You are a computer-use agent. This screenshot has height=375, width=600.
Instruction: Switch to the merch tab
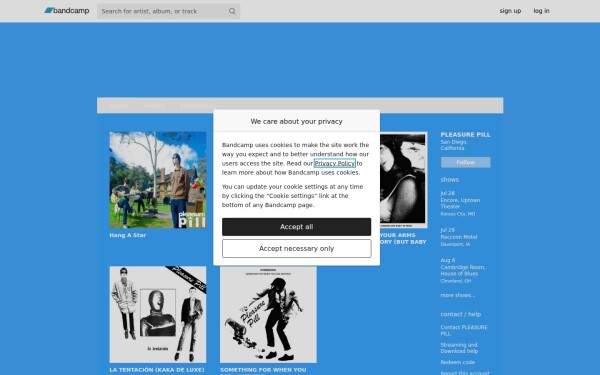pyautogui.click(x=154, y=106)
